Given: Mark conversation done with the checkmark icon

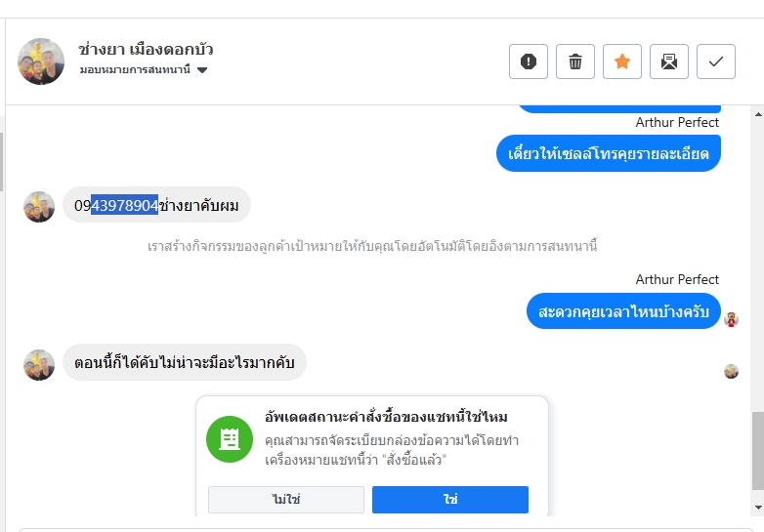Looking at the screenshot, I should [x=716, y=61].
